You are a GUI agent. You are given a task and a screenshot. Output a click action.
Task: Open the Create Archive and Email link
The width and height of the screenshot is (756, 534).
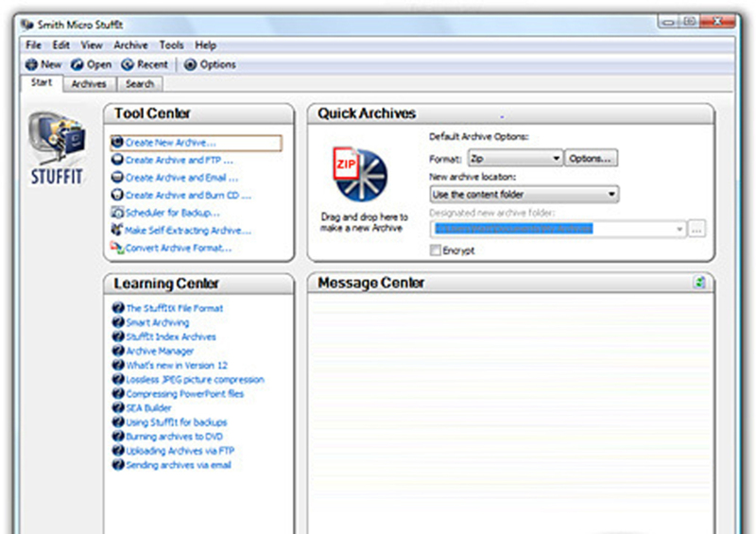click(181, 178)
